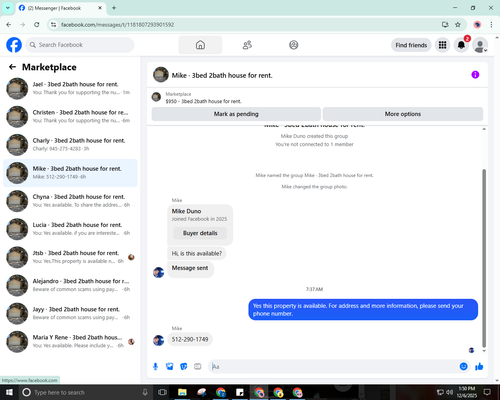
Task: Focus the Search Facebook field
Action: 80,45
